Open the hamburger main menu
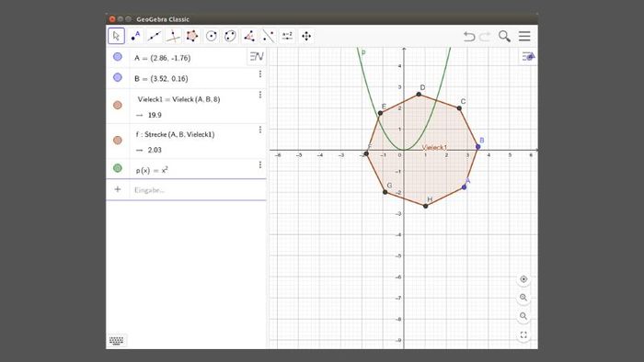Screen dimensions: 644x362 (x=524, y=36)
